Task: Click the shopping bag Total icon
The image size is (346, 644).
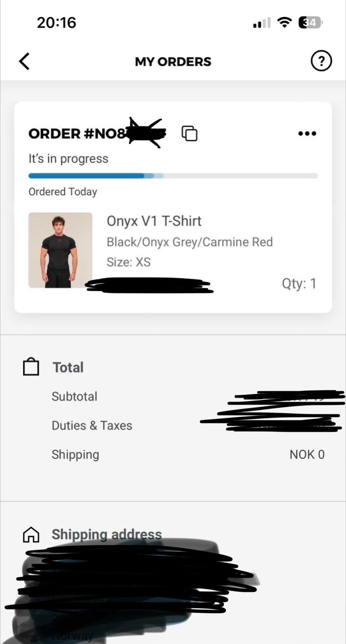Action: click(31, 367)
